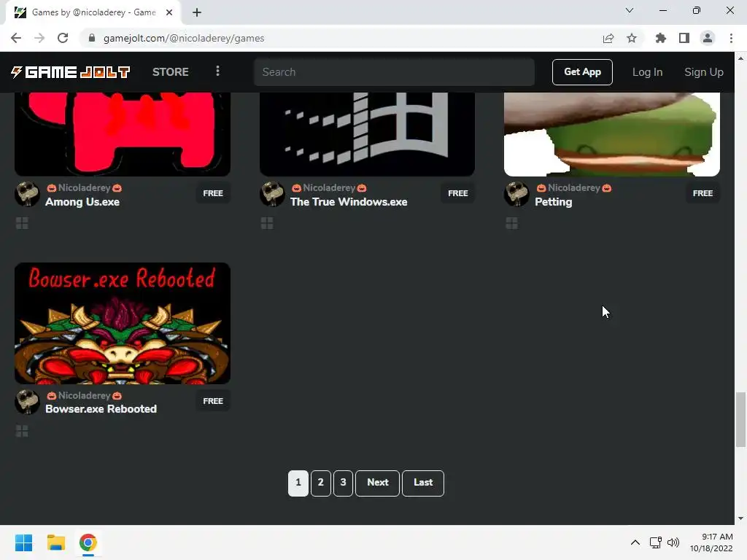Viewport: 747px width, 560px height.
Task: Click Nicoladerey avatar beside Petting
Action: click(517, 194)
